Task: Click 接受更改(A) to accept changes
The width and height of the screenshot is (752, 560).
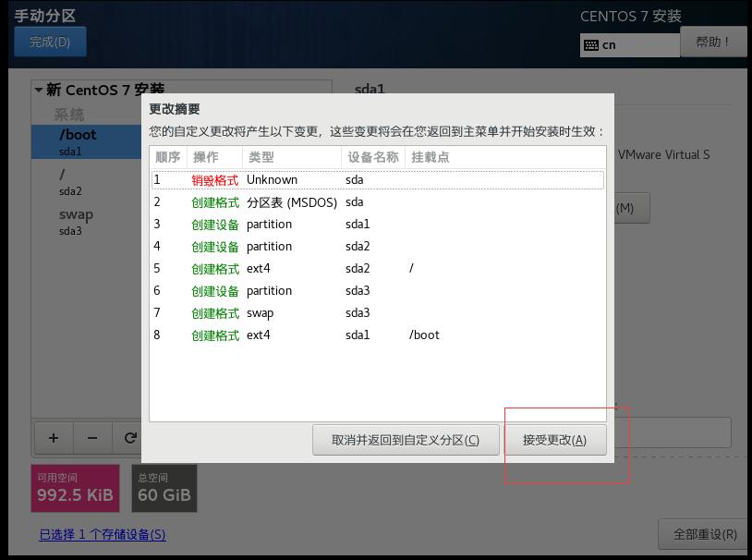Action: [556, 440]
